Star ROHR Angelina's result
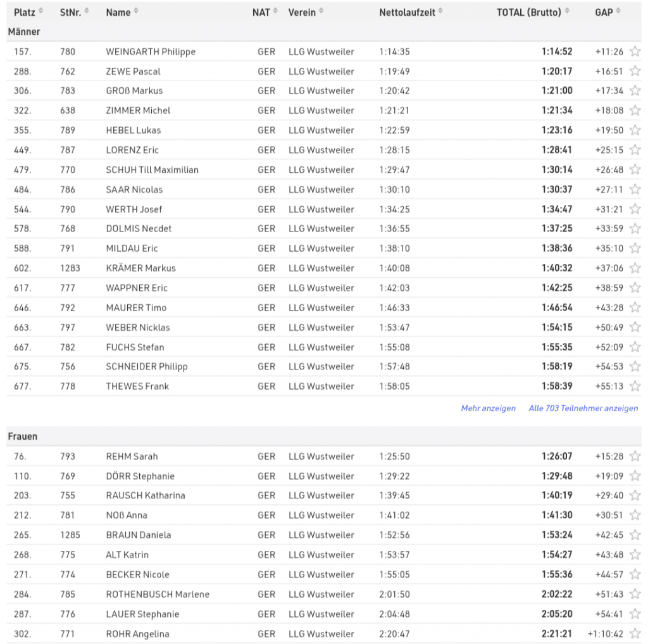This screenshot has width=648, height=644. coord(635,633)
